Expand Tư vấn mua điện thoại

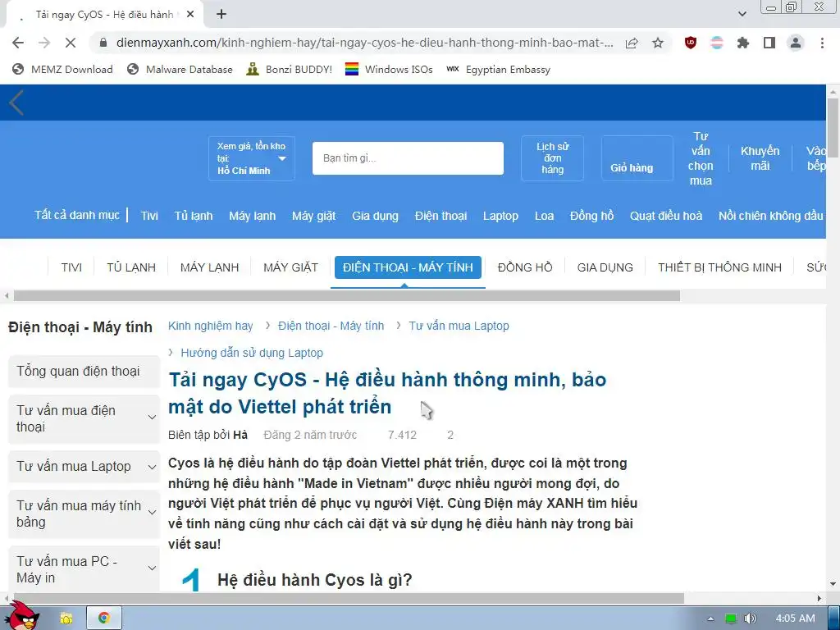coord(84,419)
